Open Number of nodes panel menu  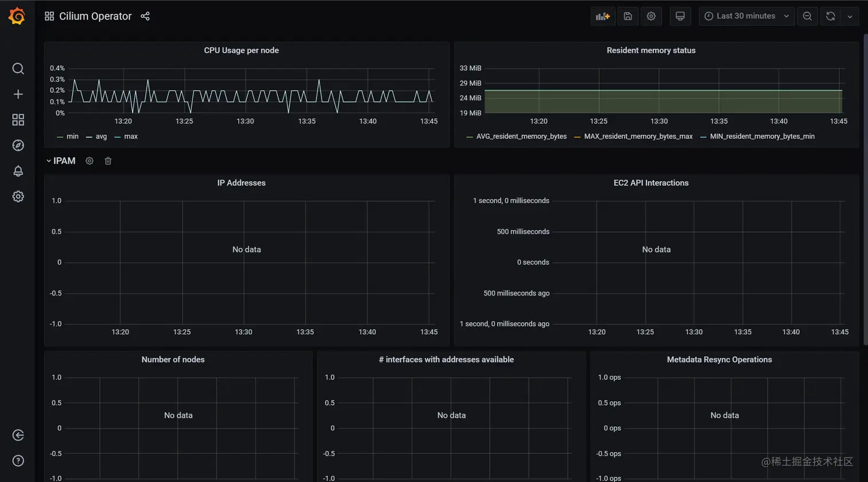point(173,360)
